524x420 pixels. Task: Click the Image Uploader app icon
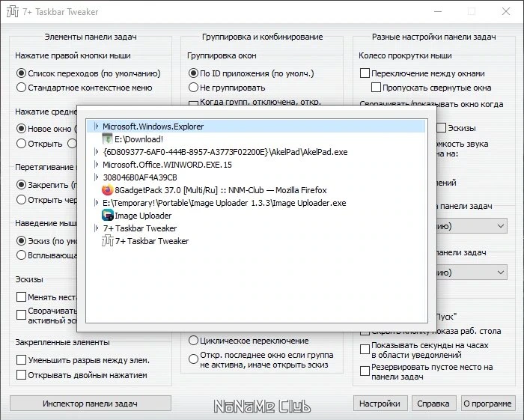click(x=108, y=216)
